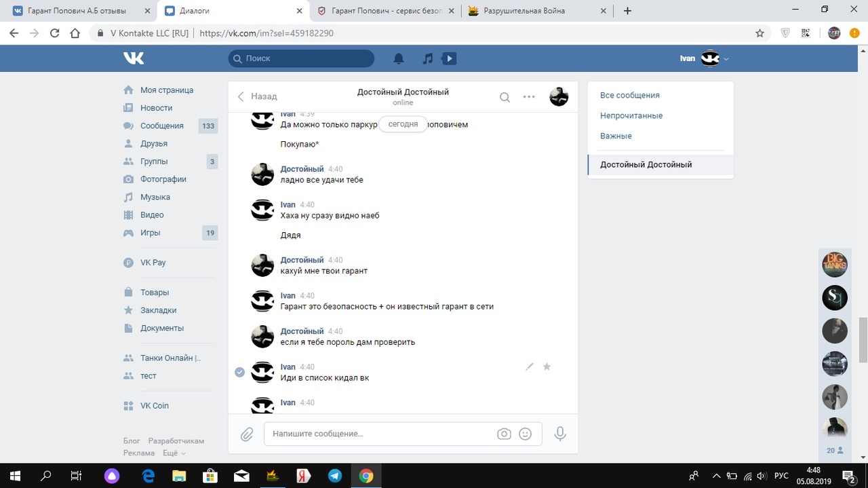The image size is (868, 488).
Task: Bookmark this page with the Chrome star
Action: (x=760, y=33)
